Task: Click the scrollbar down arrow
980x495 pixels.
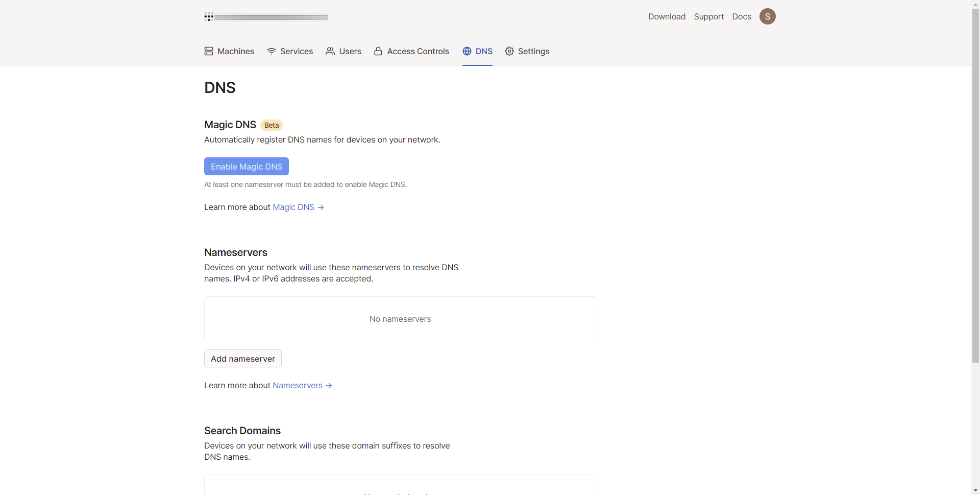Action: (975, 490)
